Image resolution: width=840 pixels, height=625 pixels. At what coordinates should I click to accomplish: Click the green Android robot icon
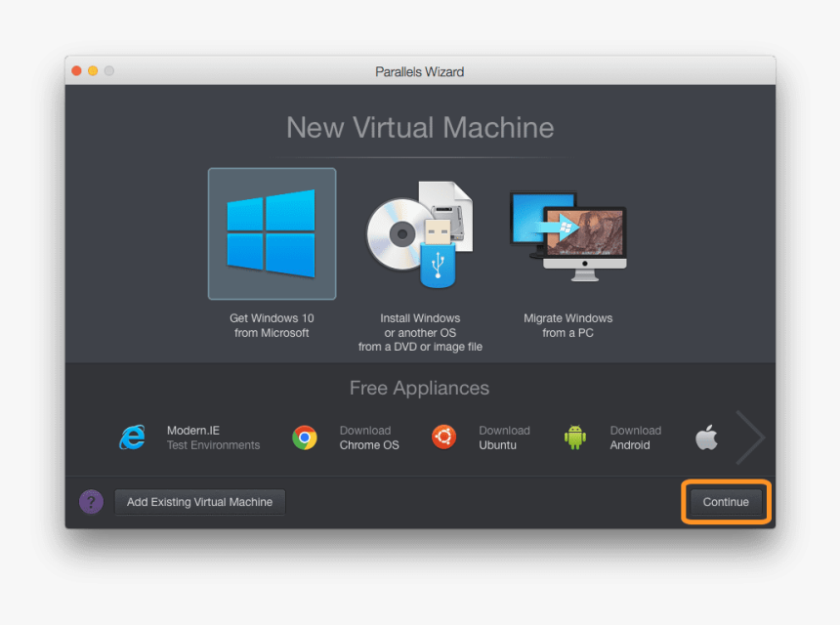click(x=575, y=437)
